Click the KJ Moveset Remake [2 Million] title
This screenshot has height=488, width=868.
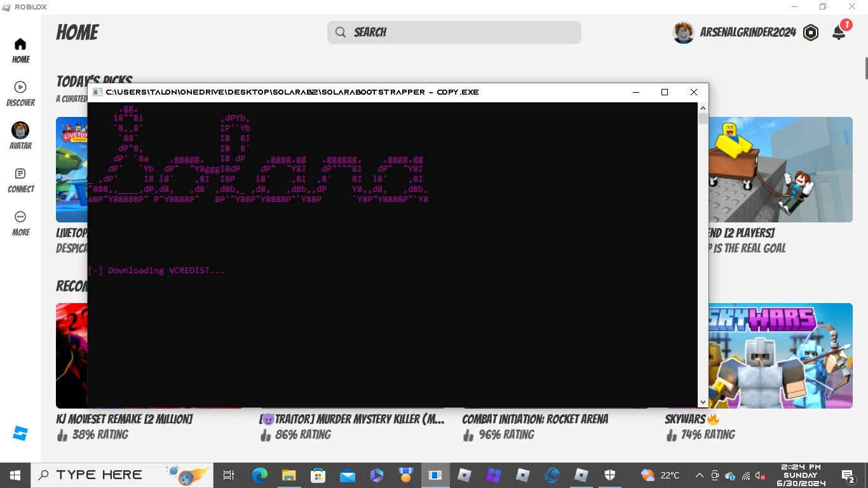(125, 419)
